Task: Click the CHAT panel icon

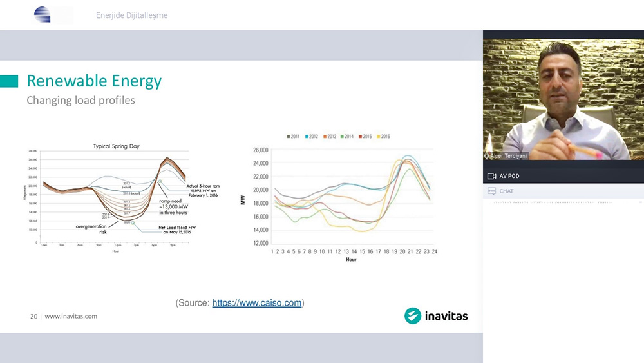Action: [491, 191]
